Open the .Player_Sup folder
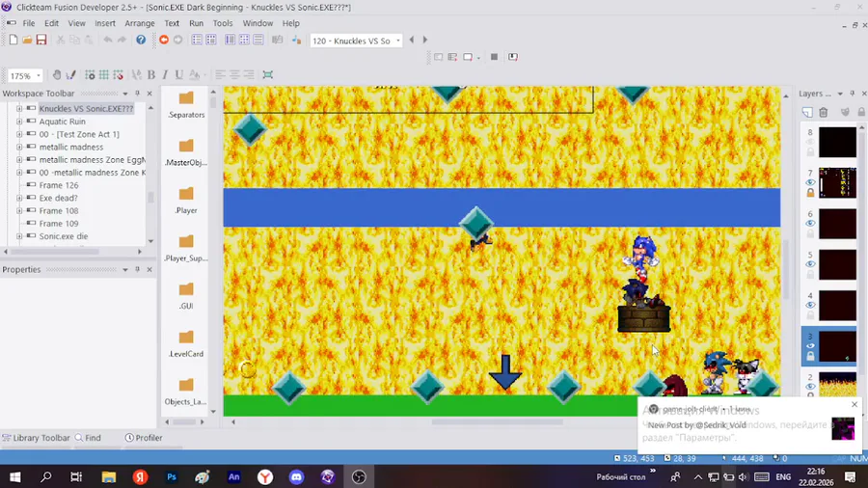This screenshot has width=868, height=488. click(186, 248)
